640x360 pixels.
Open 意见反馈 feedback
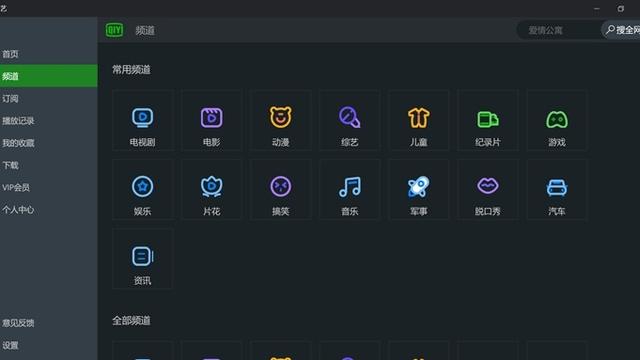[49, 323]
